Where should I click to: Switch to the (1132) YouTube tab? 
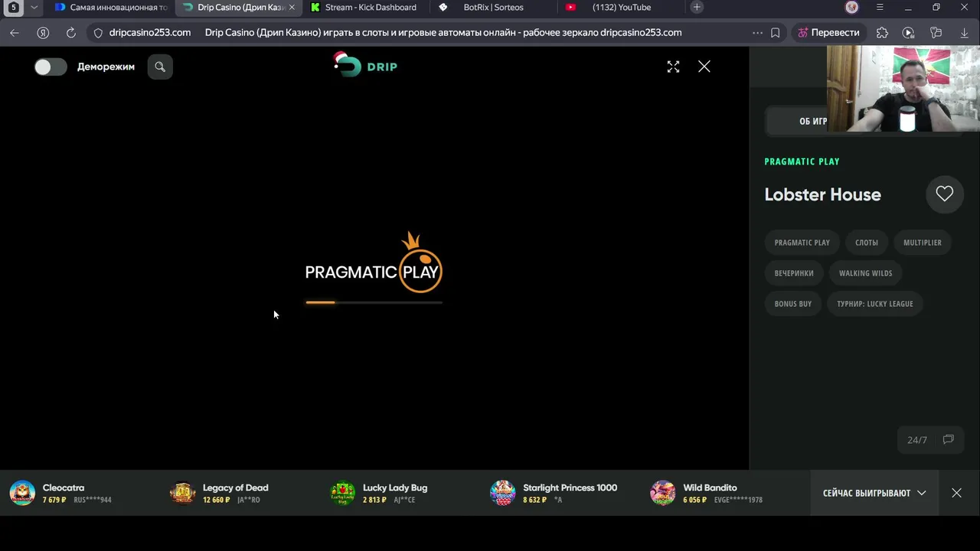tap(621, 8)
